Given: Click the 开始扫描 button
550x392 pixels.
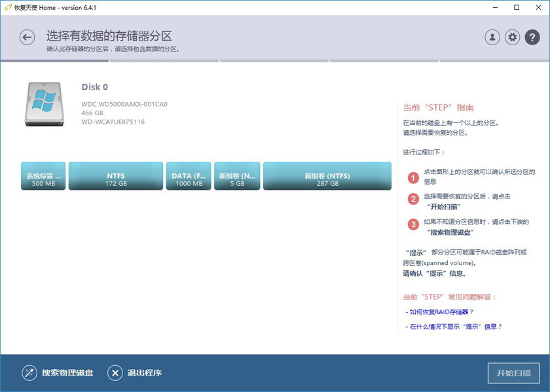Looking at the screenshot, I should (x=513, y=373).
